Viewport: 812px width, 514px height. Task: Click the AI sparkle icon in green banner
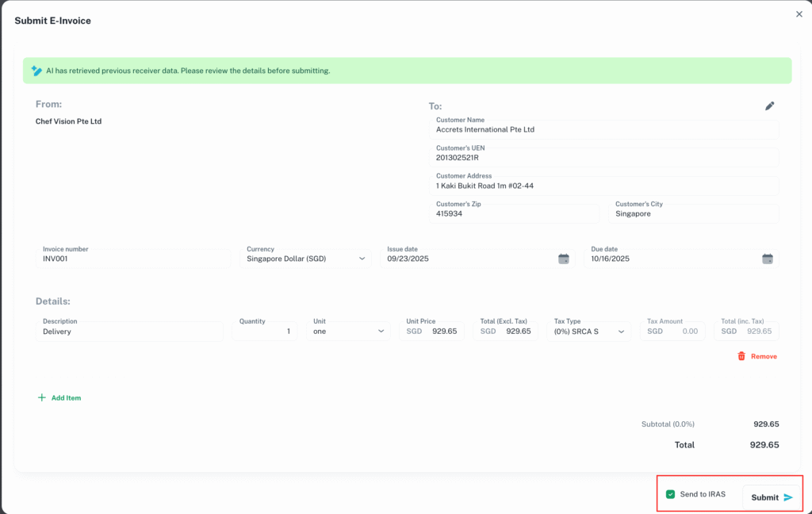pyautogui.click(x=36, y=71)
